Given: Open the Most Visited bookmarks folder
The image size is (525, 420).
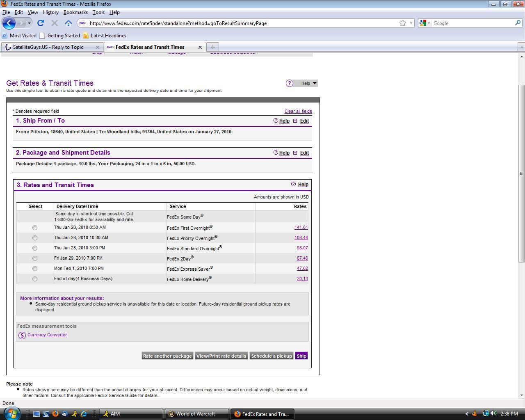Looking at the screenshot, I should (19, 36).
